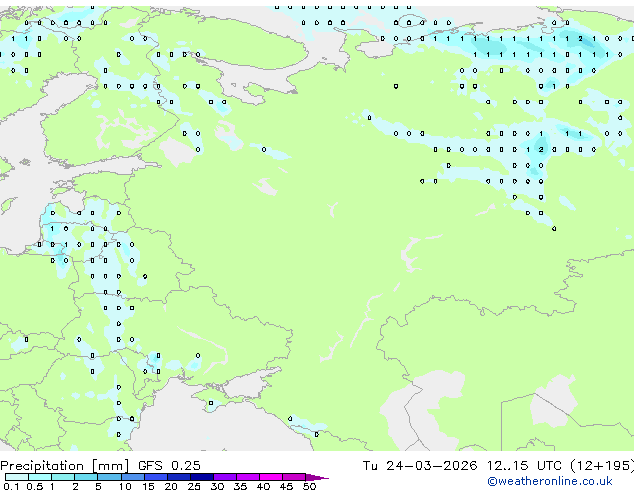
Task: Click the '0.5' legend scale label
Action: click(35, 486)
